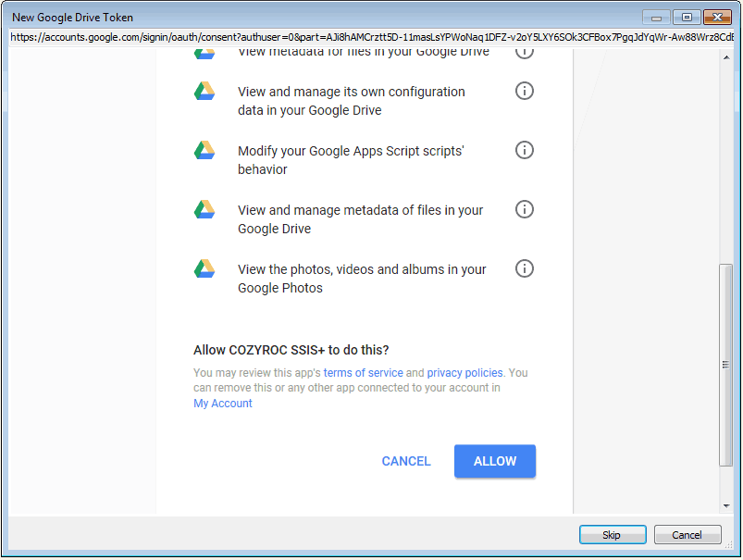
Task: Click the URL address field
Action: (x=372, y=37)
